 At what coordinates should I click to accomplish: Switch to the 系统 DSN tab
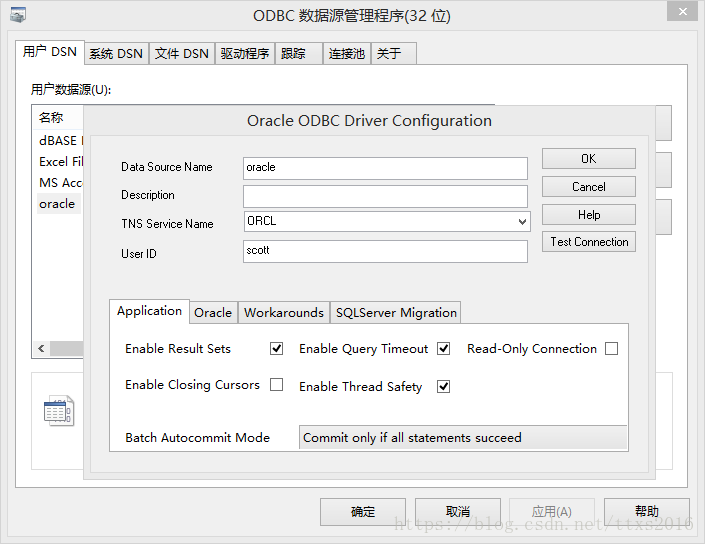(116, 54)
